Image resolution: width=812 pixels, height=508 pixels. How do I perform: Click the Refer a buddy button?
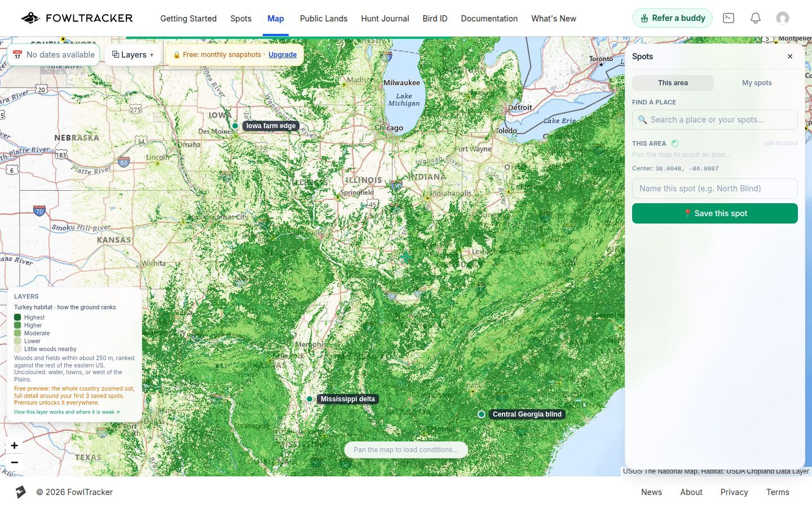pos(673,18)
